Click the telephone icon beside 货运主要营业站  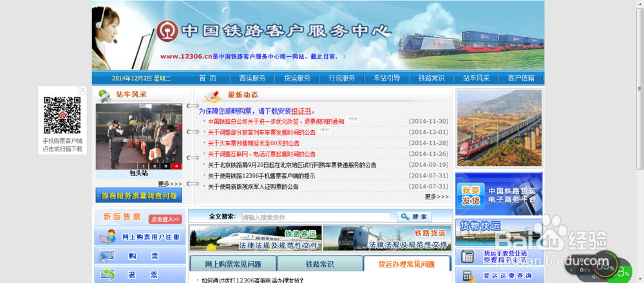[x=467, y=257]
